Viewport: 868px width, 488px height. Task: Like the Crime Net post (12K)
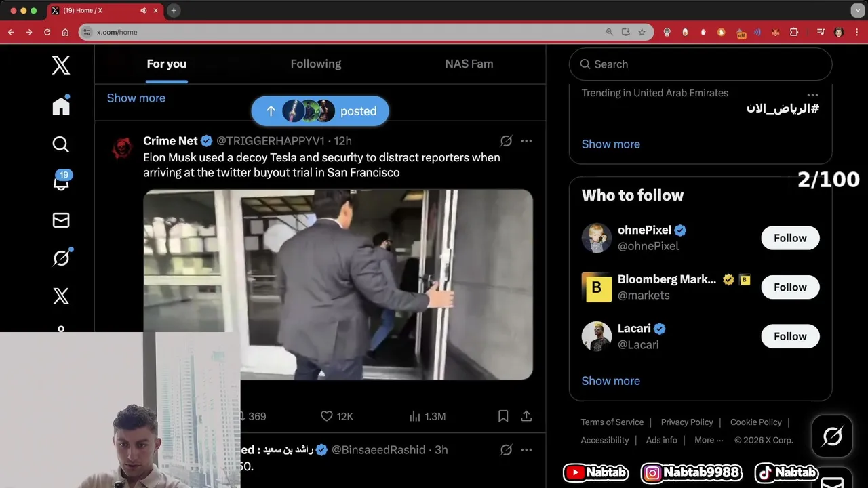pos(336,416)
